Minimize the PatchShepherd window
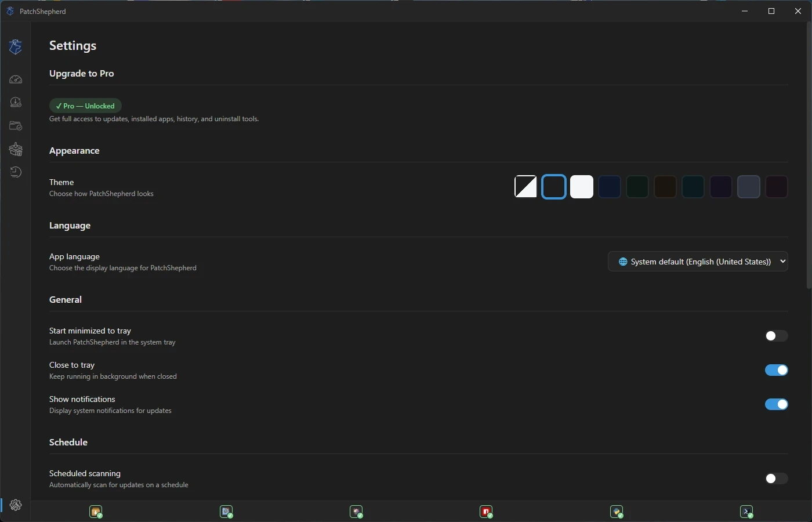This screenshot has height=522, width=812. [x=745, y=11]
